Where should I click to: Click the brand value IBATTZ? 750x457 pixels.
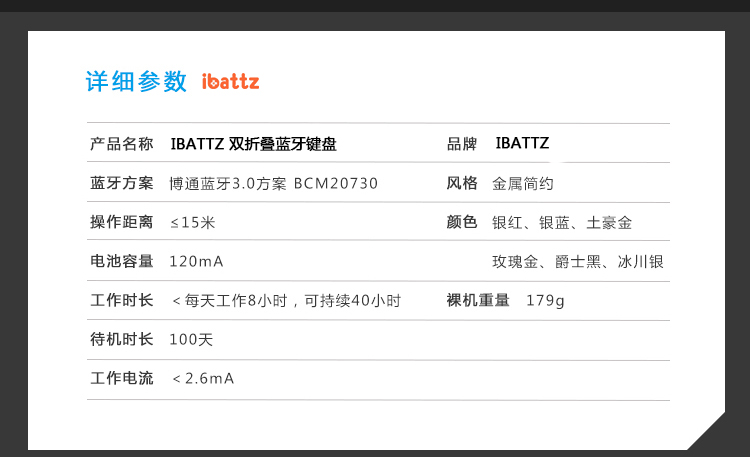click(x=522, y=143)
